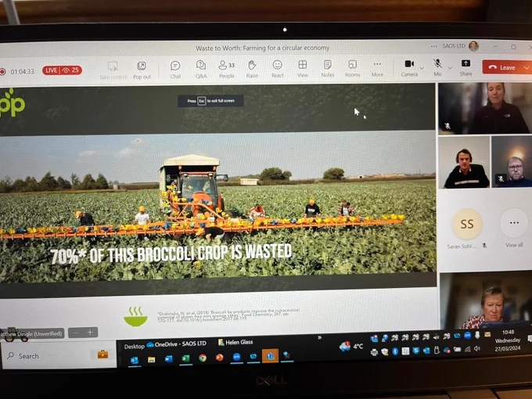532x399 pixels.
Task: Show the People list with 33 participants
Action: [227, 69]
